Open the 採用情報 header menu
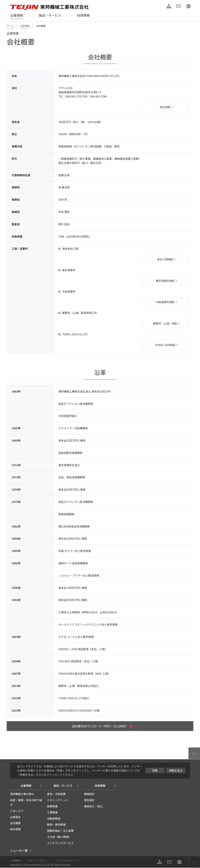Viewport: 200px width, 868px height. pos(83,15)
